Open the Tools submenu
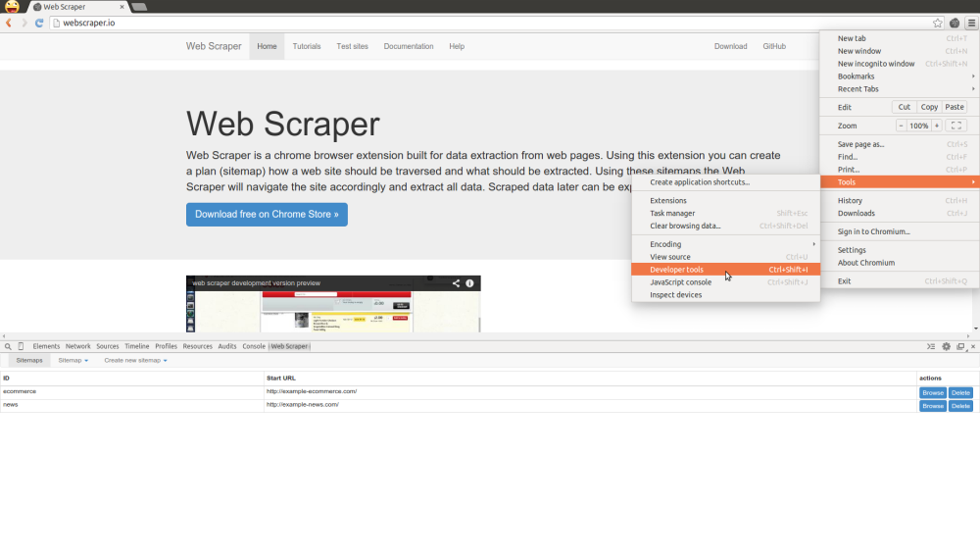This screenshot has height=556, width=980. [900, 182]
